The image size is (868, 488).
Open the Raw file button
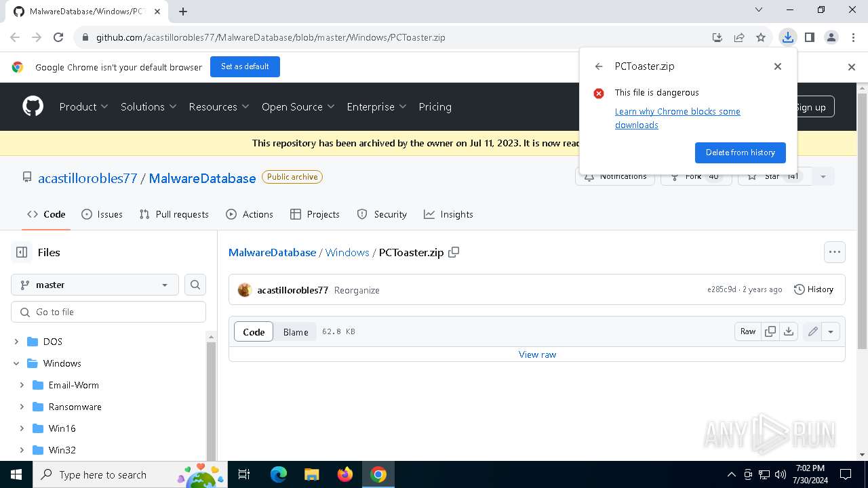[x=748, y=331]
